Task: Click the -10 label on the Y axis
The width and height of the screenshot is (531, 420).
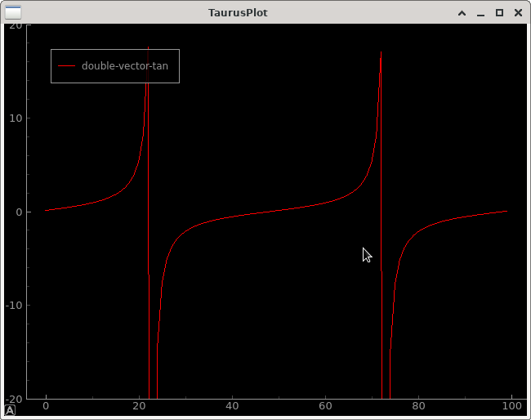Action: pyautogui.click(x=12, y=306)
